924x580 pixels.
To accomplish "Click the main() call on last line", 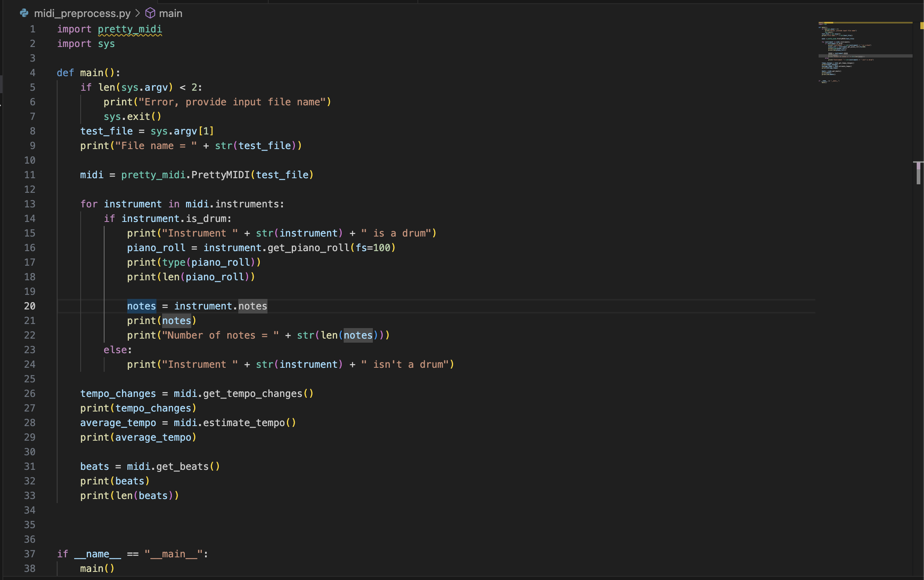I will [x=97, y=569].
